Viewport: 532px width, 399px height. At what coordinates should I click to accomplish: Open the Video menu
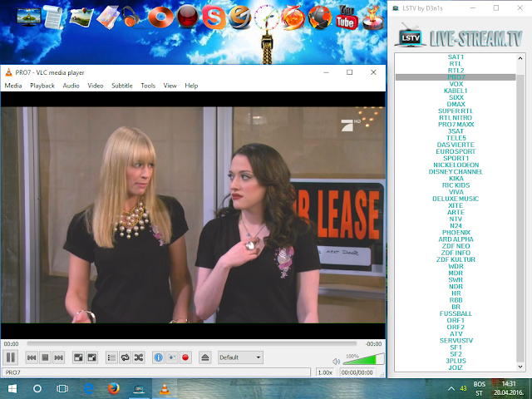coord(96,86)
